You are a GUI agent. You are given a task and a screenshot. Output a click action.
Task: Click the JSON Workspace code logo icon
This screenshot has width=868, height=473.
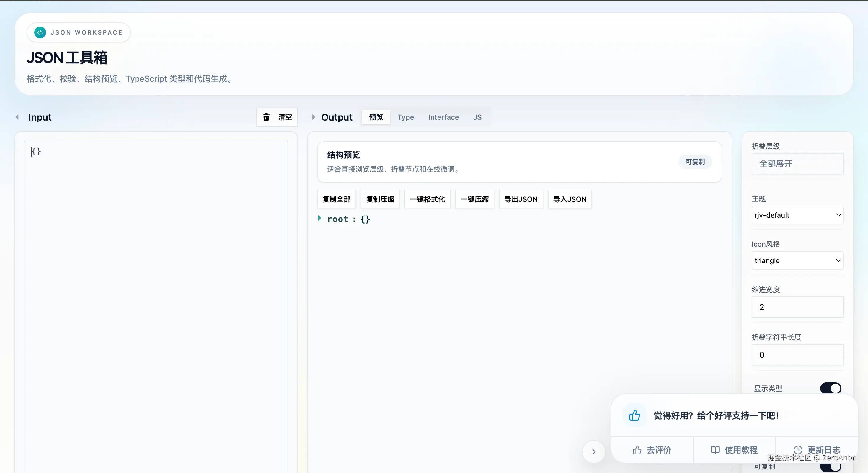coord(40,32)
